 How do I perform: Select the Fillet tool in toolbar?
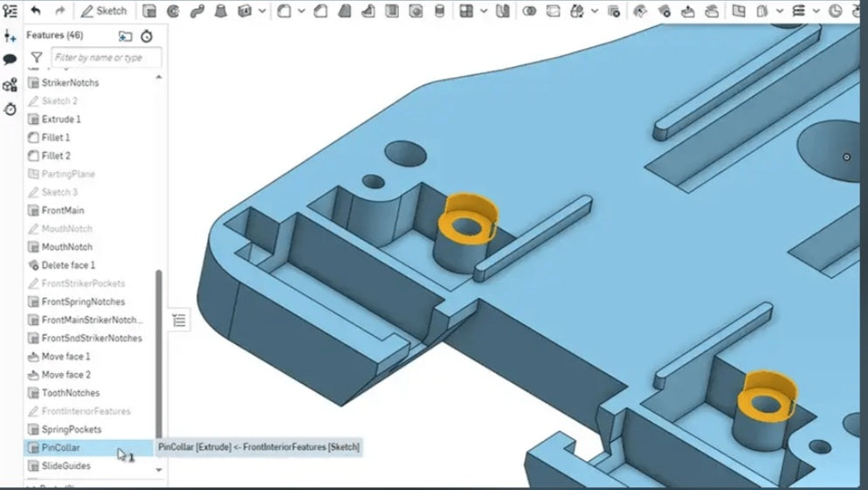pyautogui.click(x=284, y=11)
